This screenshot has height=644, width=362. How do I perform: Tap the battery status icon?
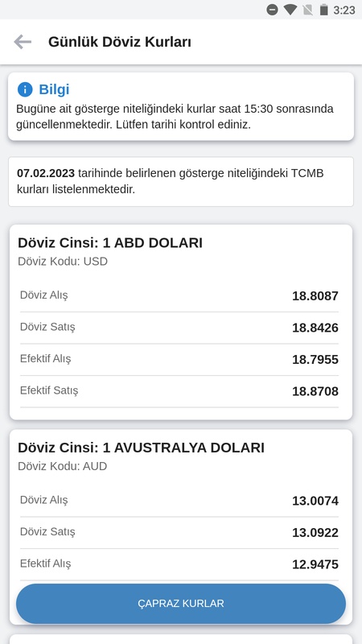[324, 10]
